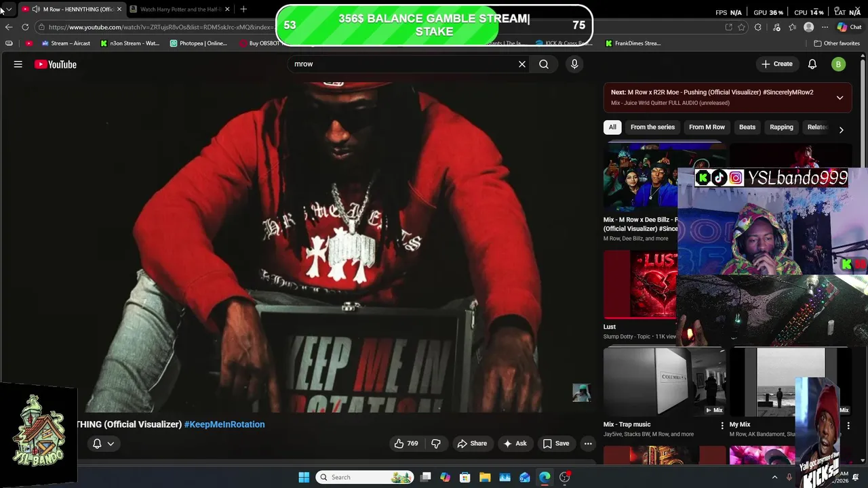Create new content via Create button
The width and height of the screenshot is (868, 488).
pos(777,64)
